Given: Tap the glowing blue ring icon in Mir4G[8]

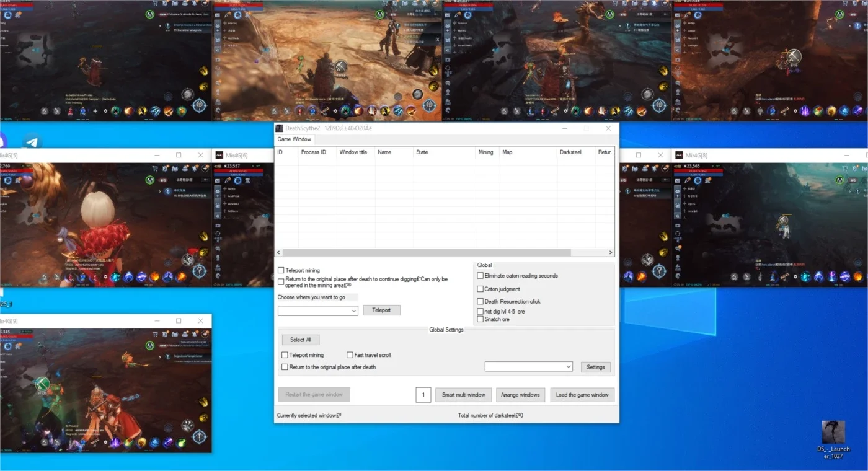Looking at the screenshot, I should [x=697, y=180].
